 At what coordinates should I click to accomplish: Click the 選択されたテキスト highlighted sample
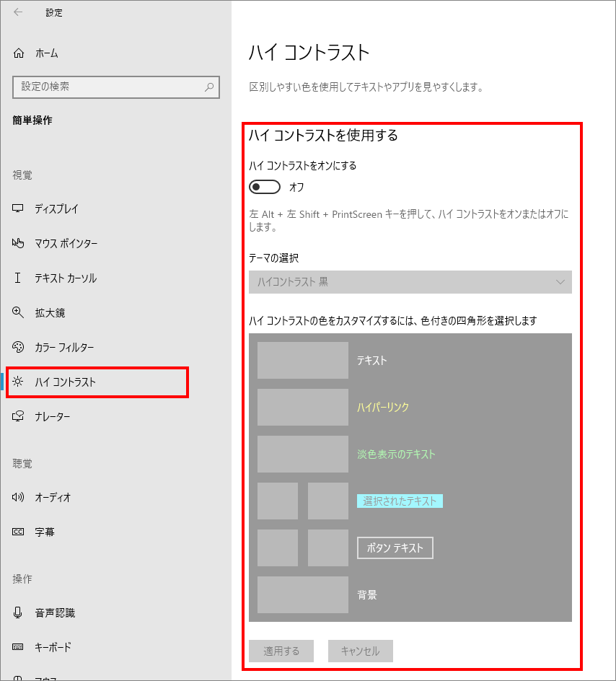click(400, 501)
